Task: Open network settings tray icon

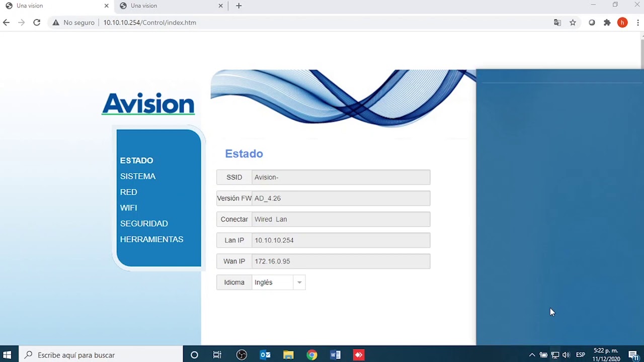Action: coord(555,355)
